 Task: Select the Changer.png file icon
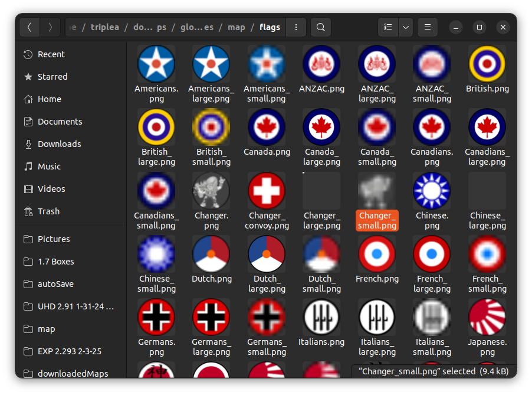211,191
